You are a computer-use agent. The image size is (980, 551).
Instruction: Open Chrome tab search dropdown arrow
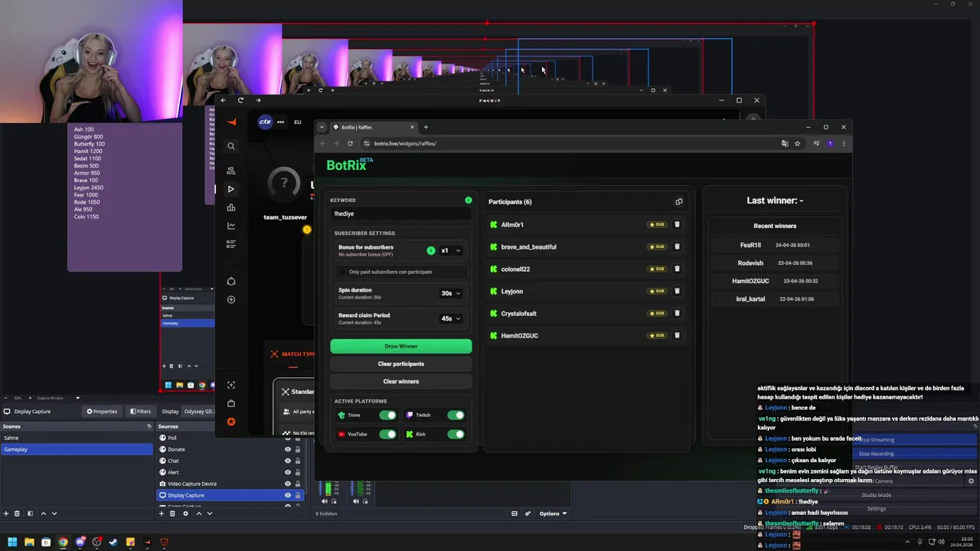pos(322,127)
